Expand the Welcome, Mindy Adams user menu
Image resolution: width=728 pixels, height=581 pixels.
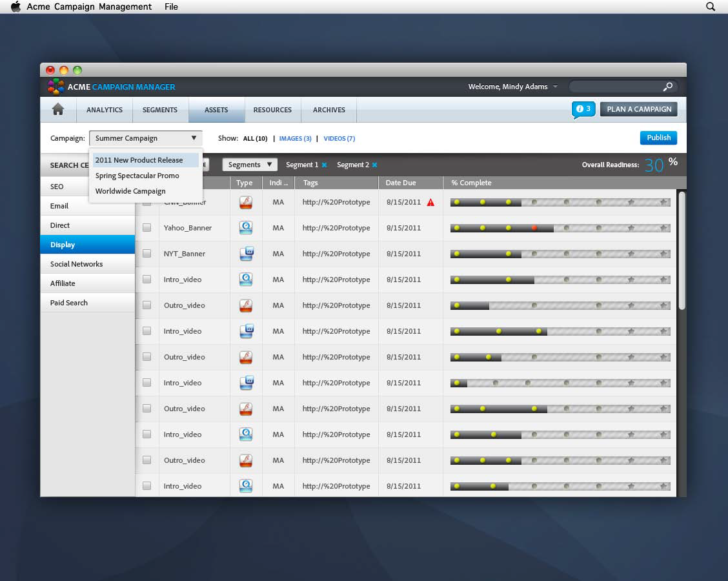[512, 87]
